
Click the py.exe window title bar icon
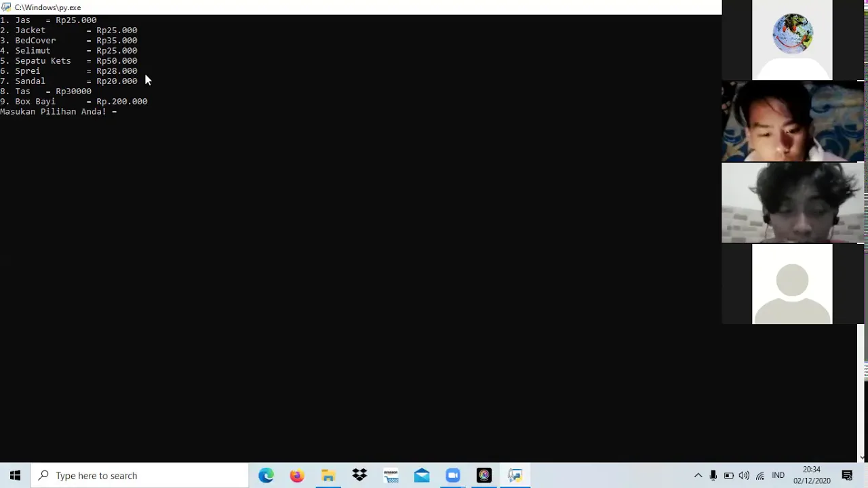coord(6,7)
